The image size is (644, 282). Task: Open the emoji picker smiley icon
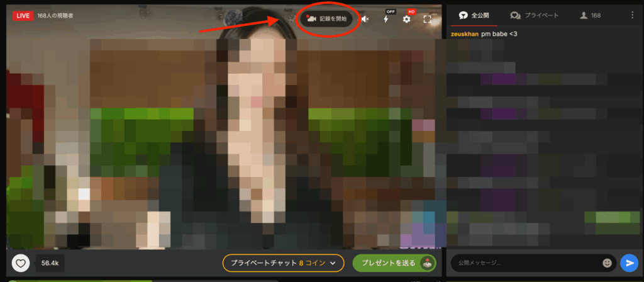point(607,263)
